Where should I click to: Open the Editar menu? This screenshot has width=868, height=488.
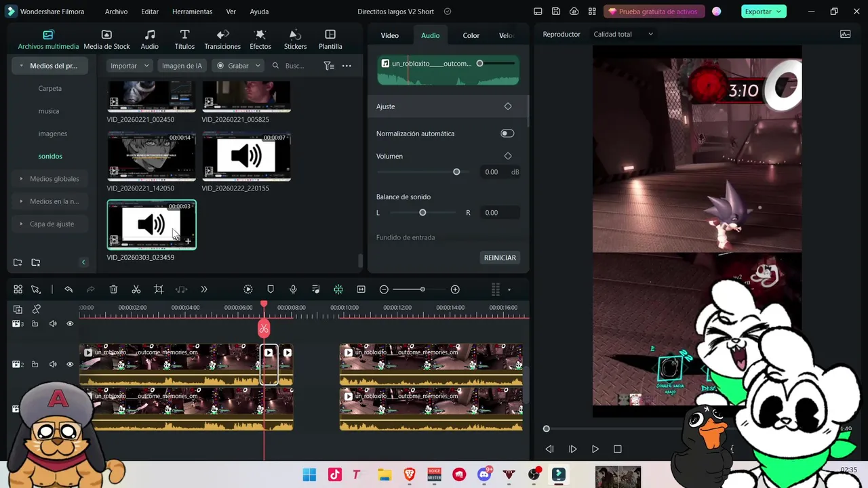(x=150, y=12)
